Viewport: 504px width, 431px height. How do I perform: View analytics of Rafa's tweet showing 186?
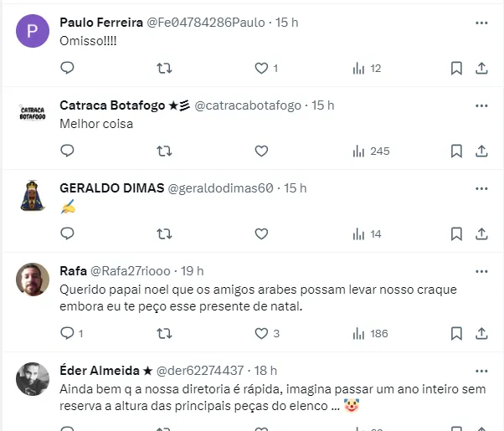point(370,334)
